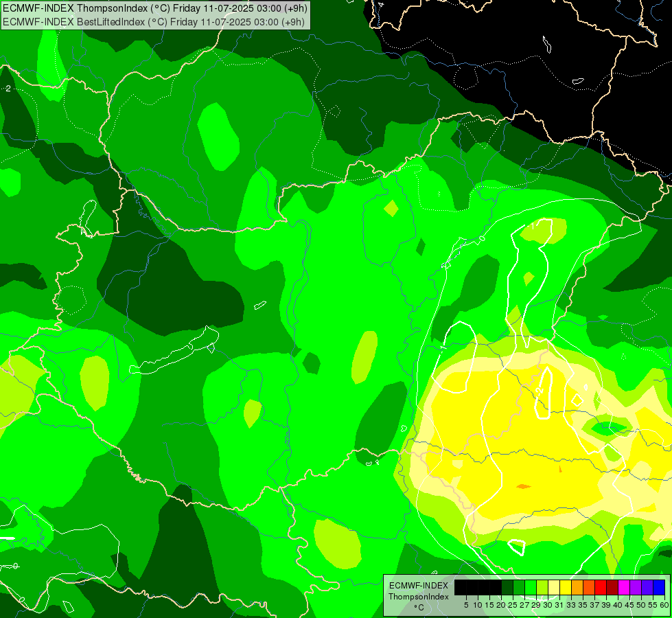This screenshot has height=618, width=672.
Task: Pick the pure yellow 31–33 legend swatch
Action: [566, 587]
